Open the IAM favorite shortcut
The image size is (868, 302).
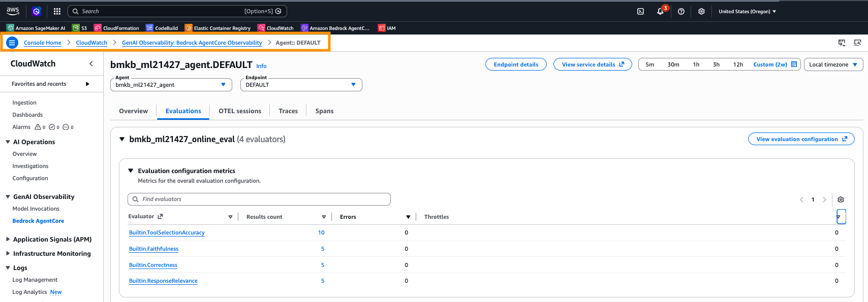(387, 28)
